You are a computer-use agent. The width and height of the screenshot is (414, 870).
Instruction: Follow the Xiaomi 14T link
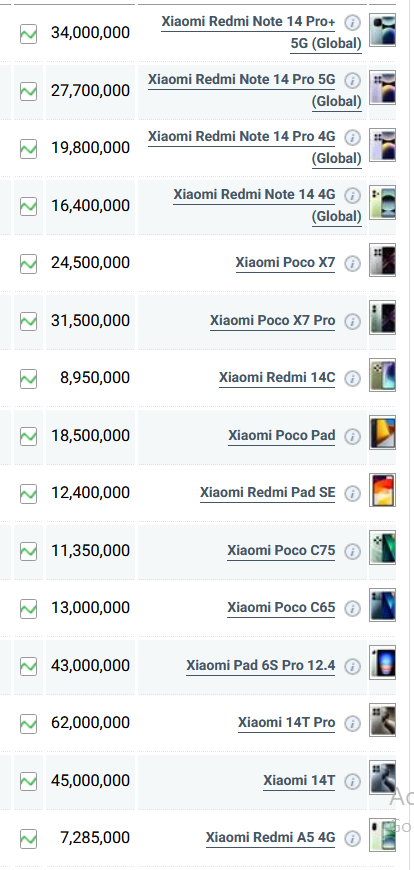(x=299, y=781)
